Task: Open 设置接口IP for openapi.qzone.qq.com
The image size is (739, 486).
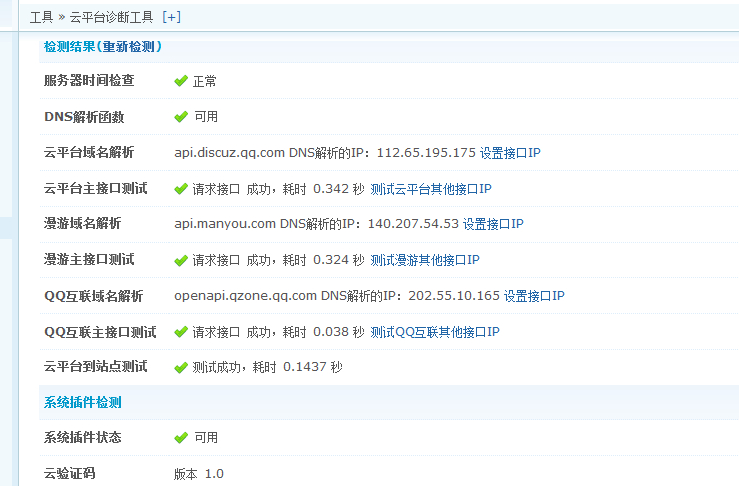Action: pyautogui.click(x=534, y=296)
